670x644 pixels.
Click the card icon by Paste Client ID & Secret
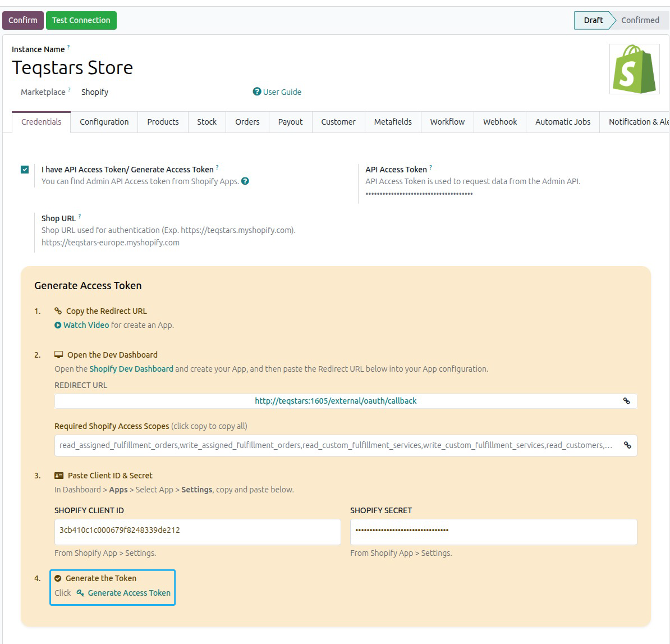[59, 476]
